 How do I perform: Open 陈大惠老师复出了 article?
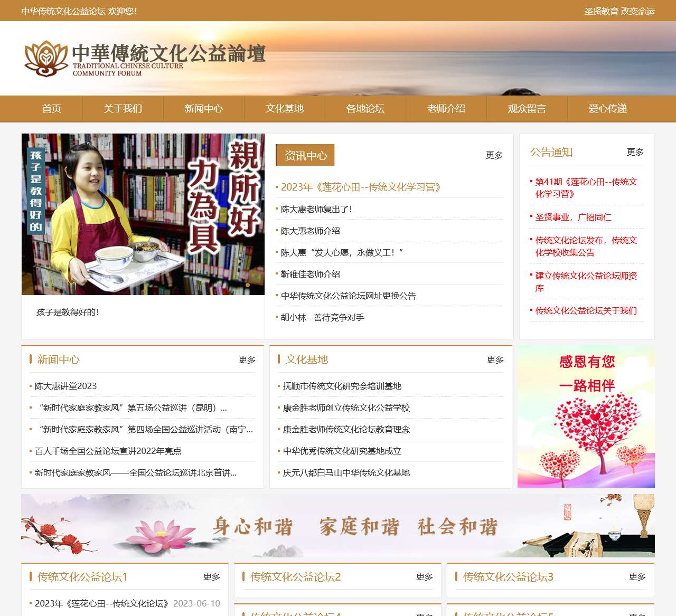coord(316,210)
